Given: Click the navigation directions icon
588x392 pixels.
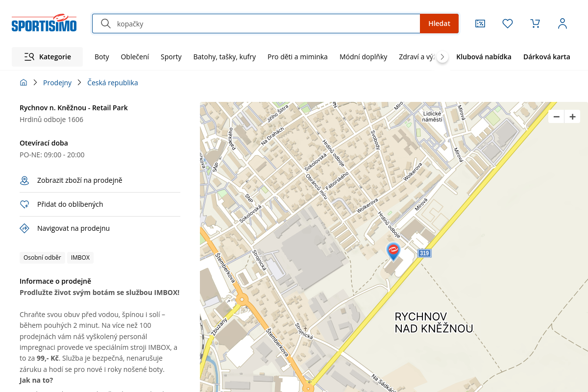Looking at the screenshot, I should coord(24,228).
